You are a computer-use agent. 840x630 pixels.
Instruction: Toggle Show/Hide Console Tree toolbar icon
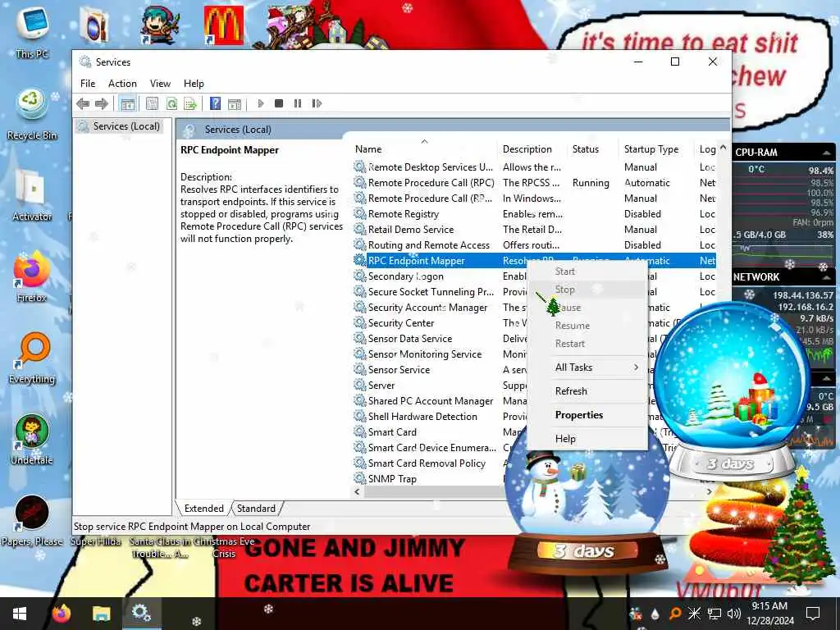pyautogui.click(x=127, y=103)
